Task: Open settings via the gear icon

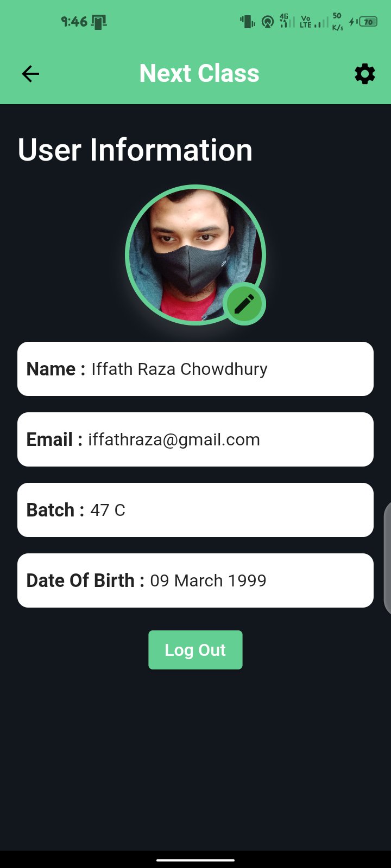Action: coord(364,74)
